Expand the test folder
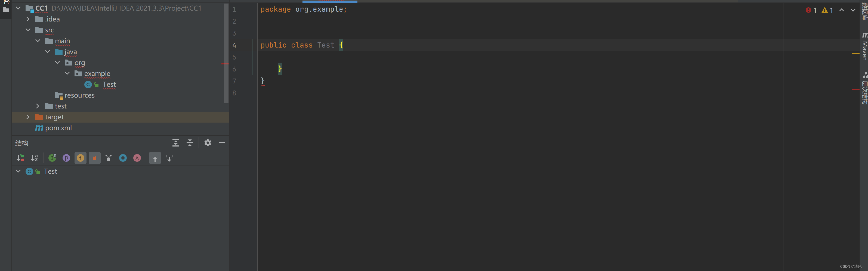Image resolution: width=868 pixels, height=271 pixels. click(38, 106)
